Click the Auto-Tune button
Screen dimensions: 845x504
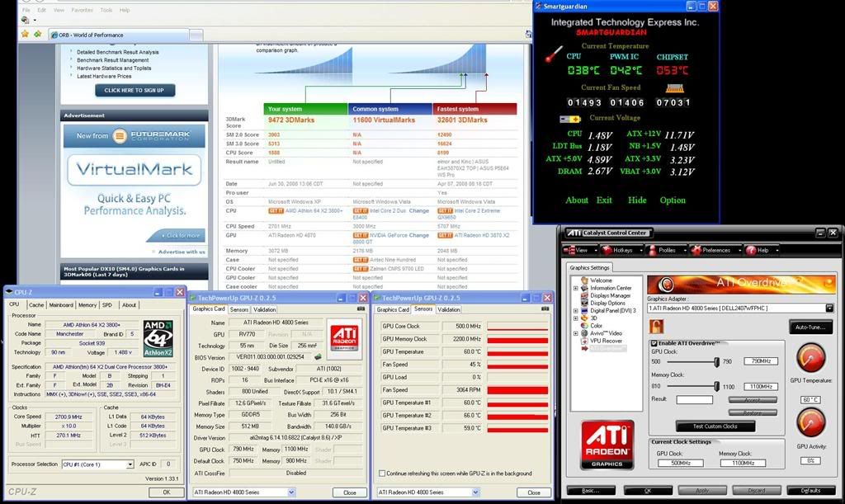click(x=810, y=327)
